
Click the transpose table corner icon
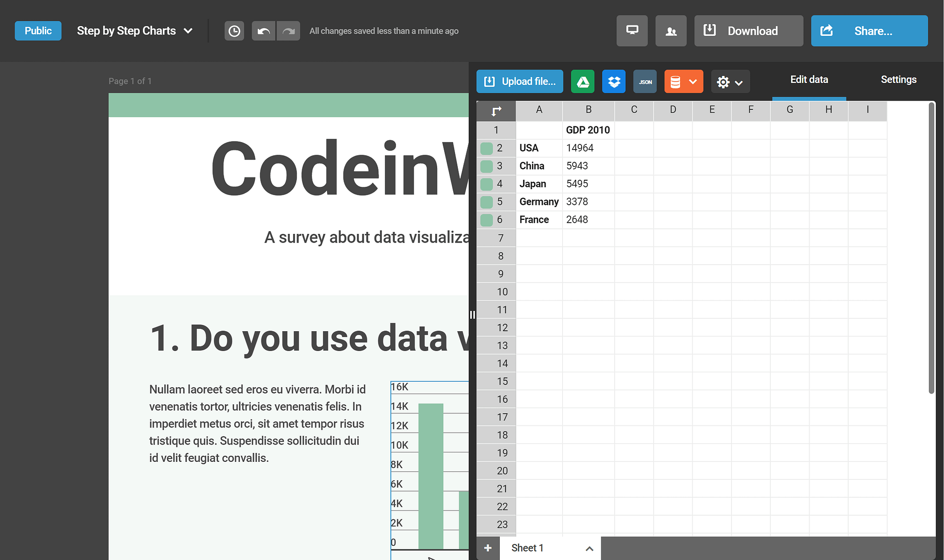496,111
